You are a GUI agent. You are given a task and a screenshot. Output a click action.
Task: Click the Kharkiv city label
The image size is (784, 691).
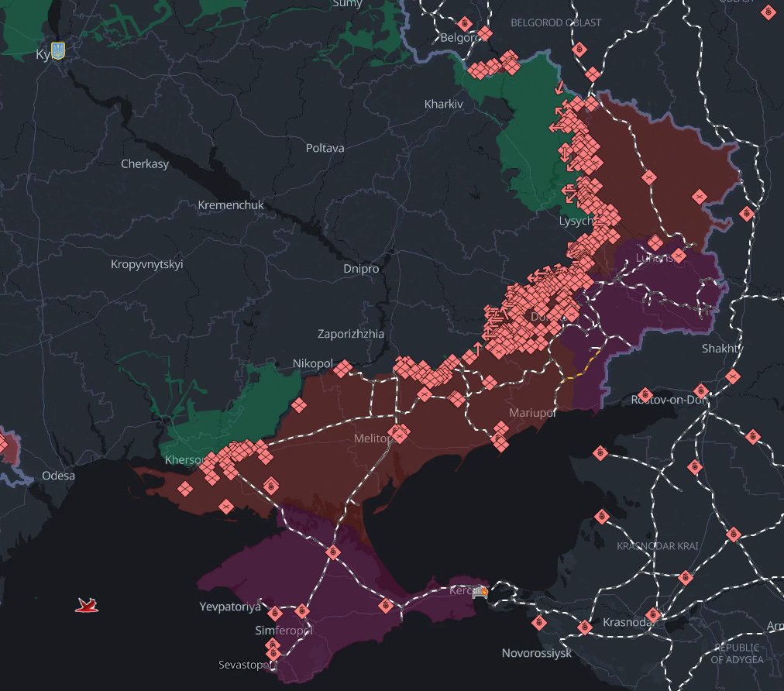443,104
